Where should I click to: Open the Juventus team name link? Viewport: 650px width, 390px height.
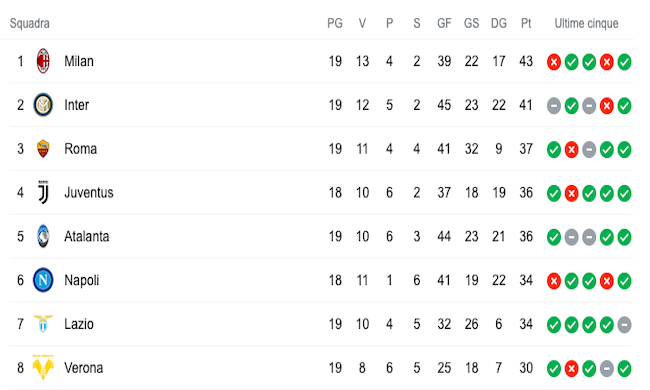coord(89,193)
